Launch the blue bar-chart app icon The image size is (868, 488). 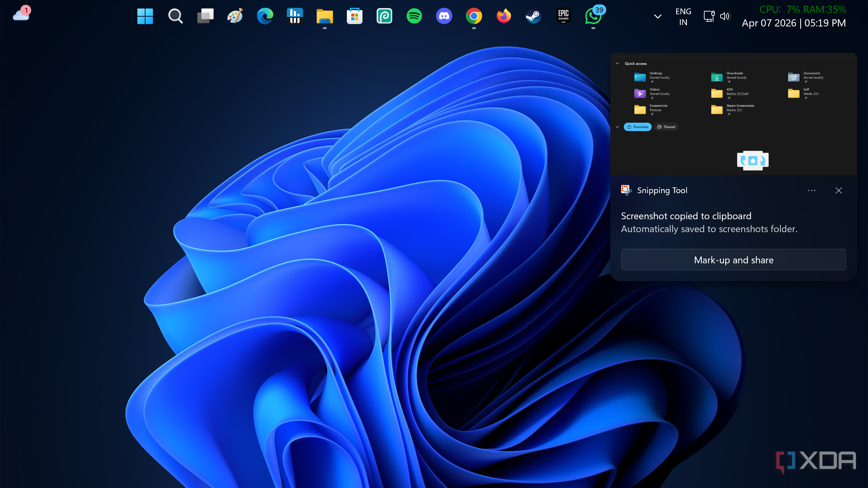(x=295, y=16)
